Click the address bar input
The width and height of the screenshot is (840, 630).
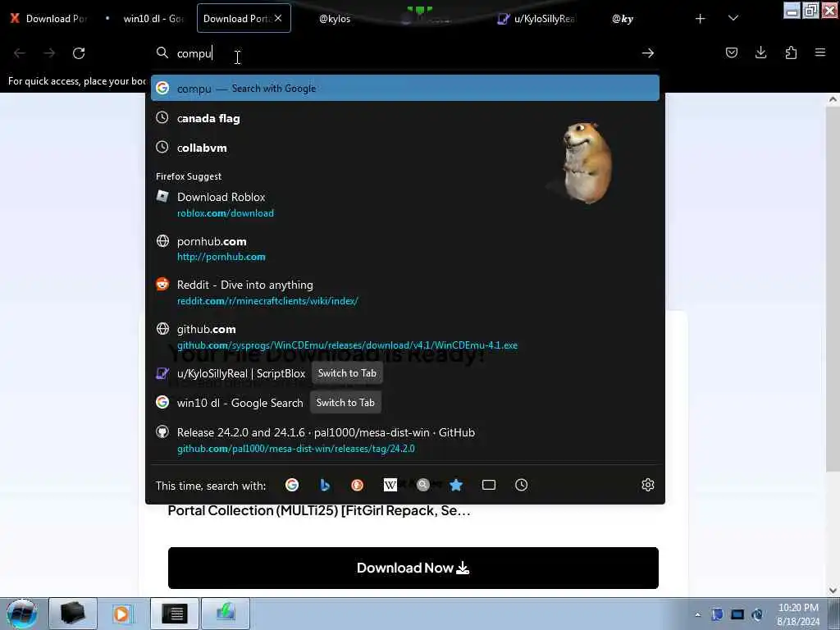[x=404, y=53]
